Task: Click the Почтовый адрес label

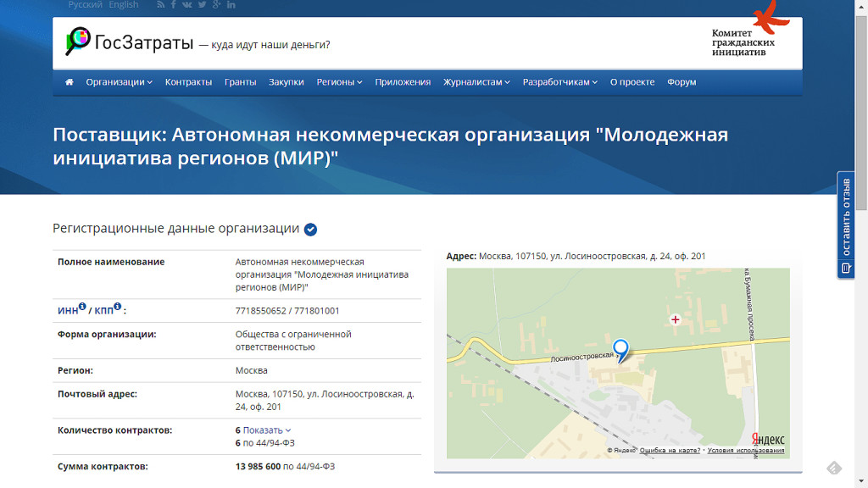Action: [x=97, y=394]
